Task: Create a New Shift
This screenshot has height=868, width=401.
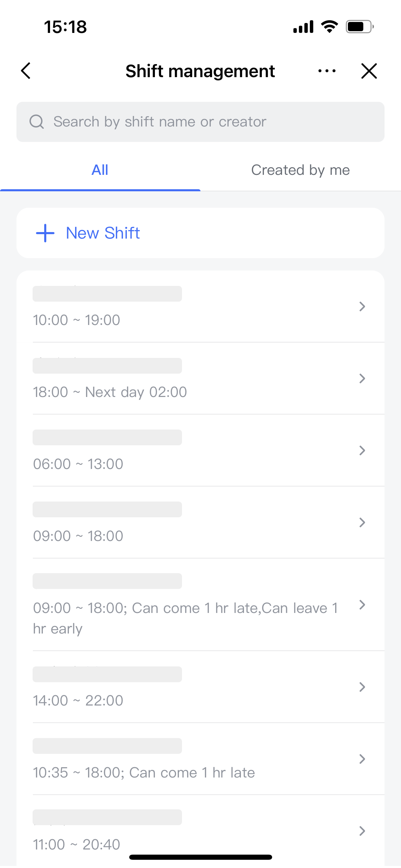Action: [x=103, y=233]
